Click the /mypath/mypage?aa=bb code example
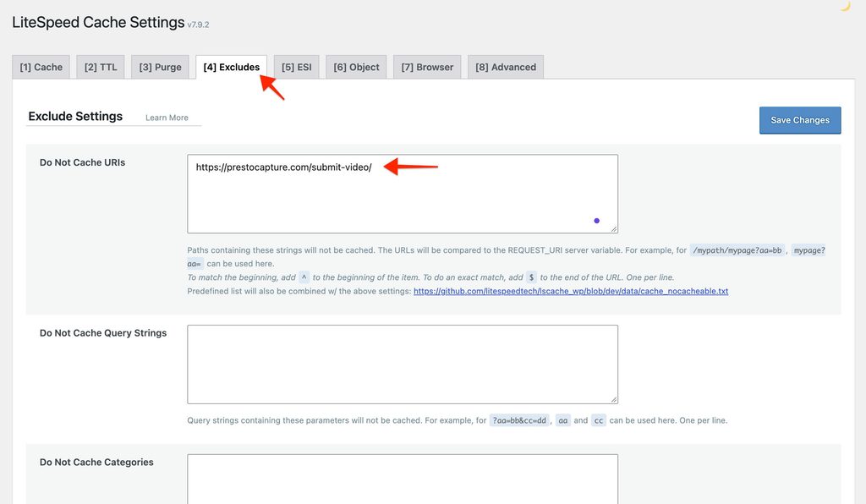866x504 pixels. [x=737, y=250]
